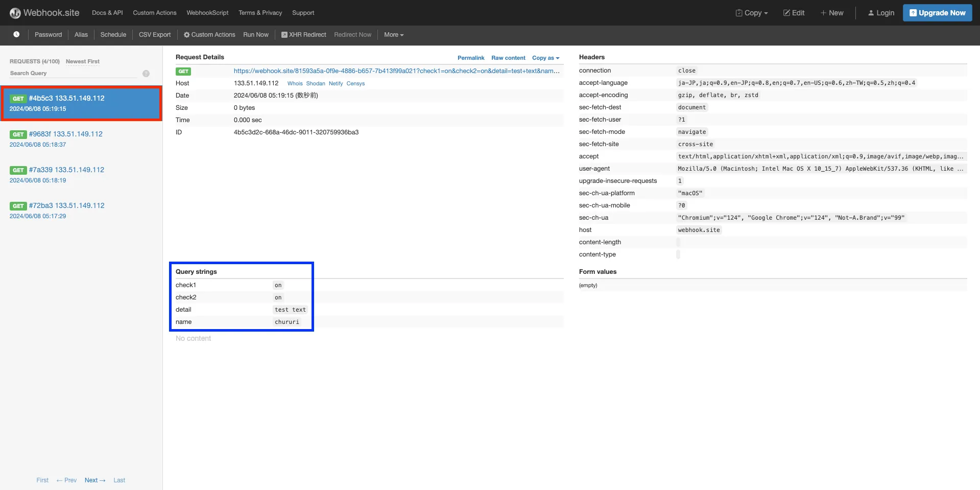This screenshot has height=490, width=980.
Task: Click the '"macOS"' platform header value
Action: tap(690, 193)
